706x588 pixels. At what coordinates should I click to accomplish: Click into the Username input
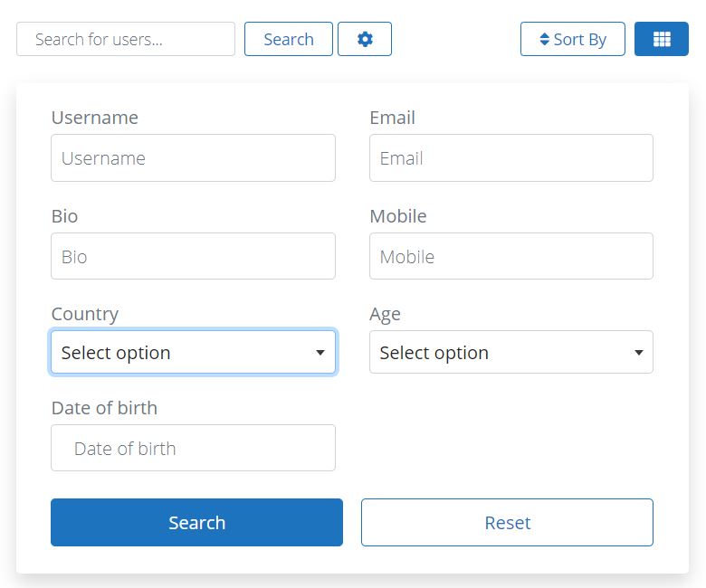click(x=193, y=158)
